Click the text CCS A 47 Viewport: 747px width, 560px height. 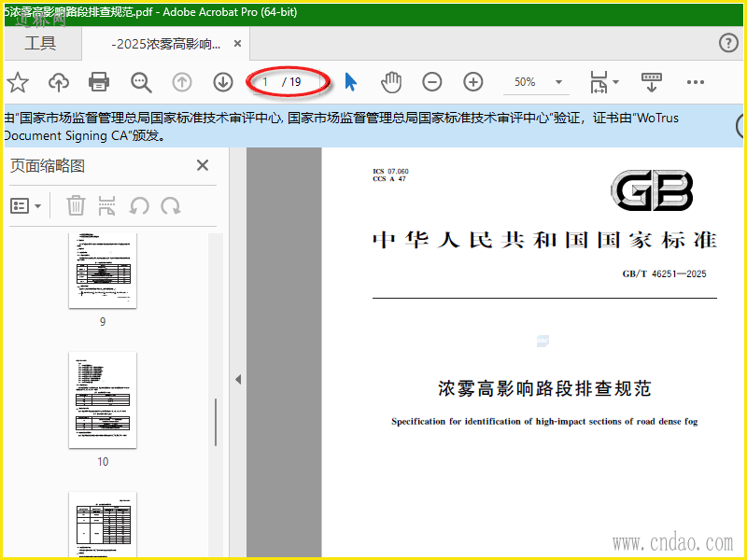click(389, 178)
